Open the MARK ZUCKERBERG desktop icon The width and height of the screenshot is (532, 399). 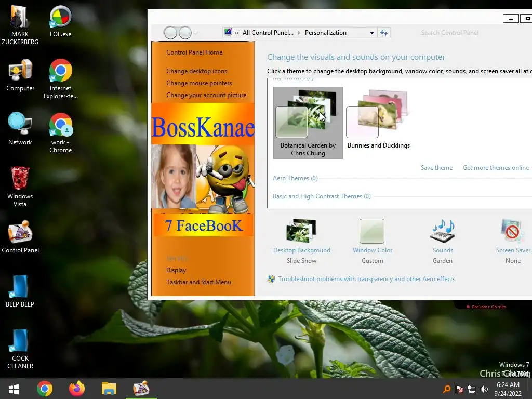coord(20,24)
